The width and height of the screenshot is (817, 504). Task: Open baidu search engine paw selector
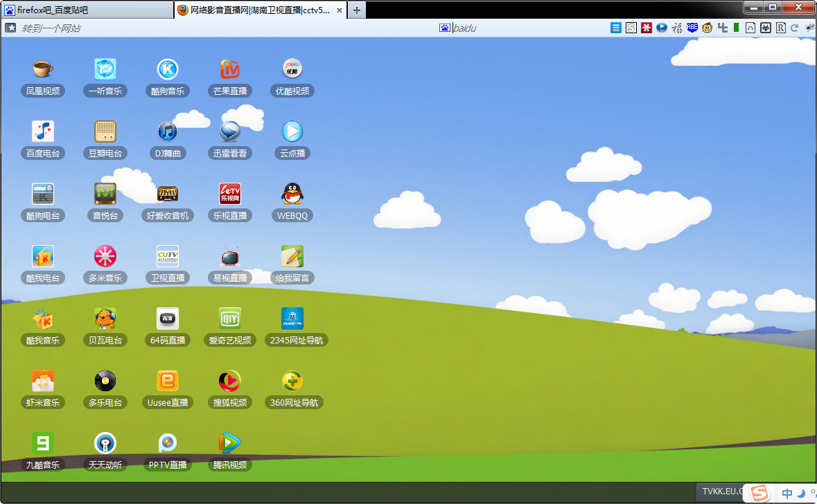click(x=444, y=28)
